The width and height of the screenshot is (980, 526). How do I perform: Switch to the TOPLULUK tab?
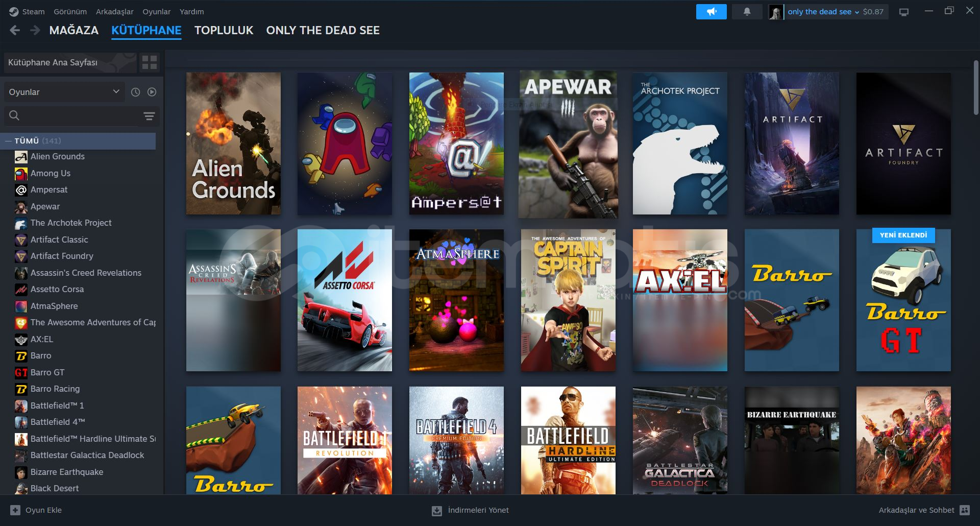pos(224,31)
